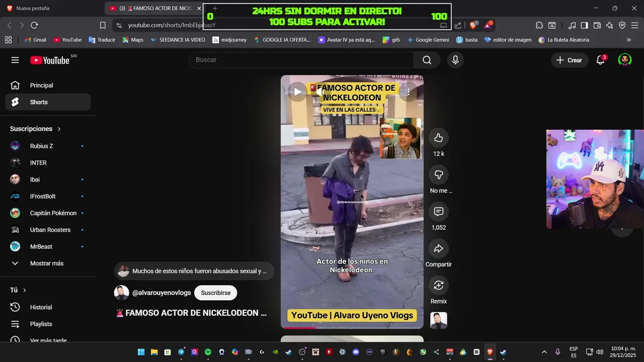Show hidden tray icons chevron
The height and width of the screenshot is (362, 644).
click(x=544, y=352)
